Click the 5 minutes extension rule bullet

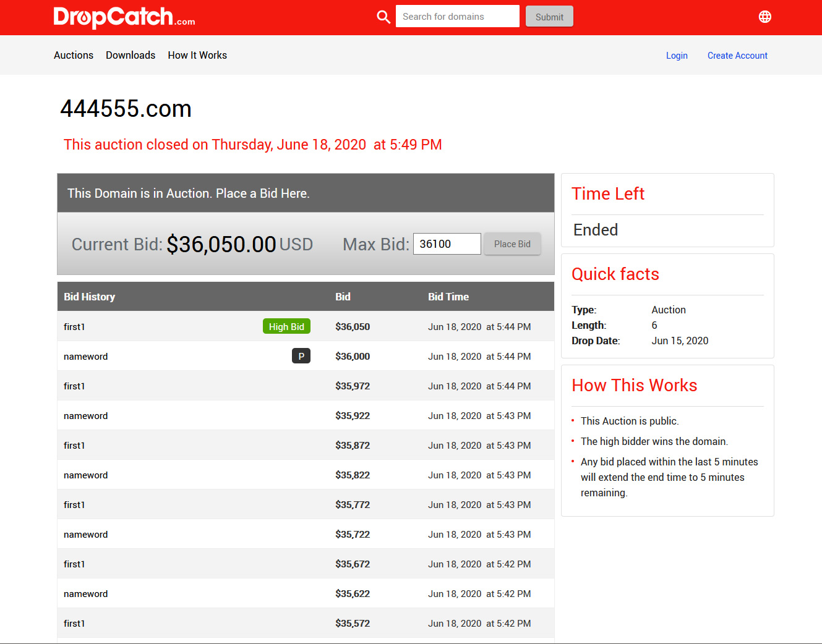point(669,477)
